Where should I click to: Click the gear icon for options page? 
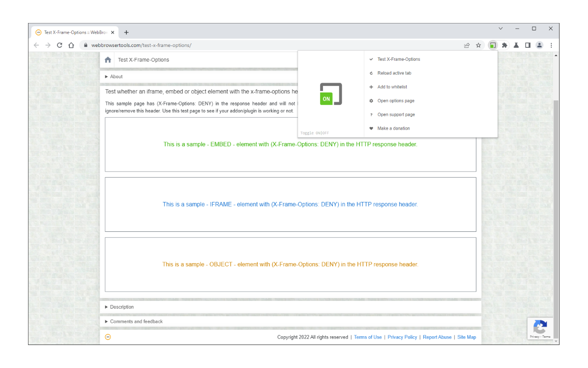pyautogui.click(x=371, y=100)
